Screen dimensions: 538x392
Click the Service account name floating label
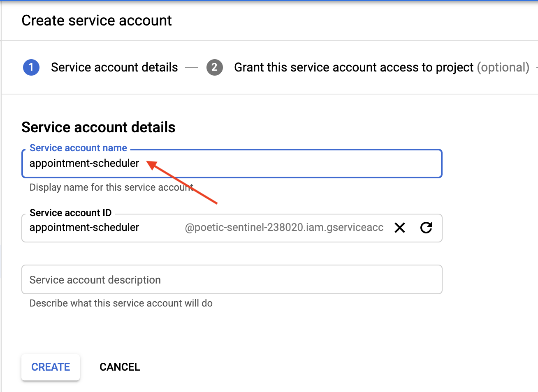(78, 148)
